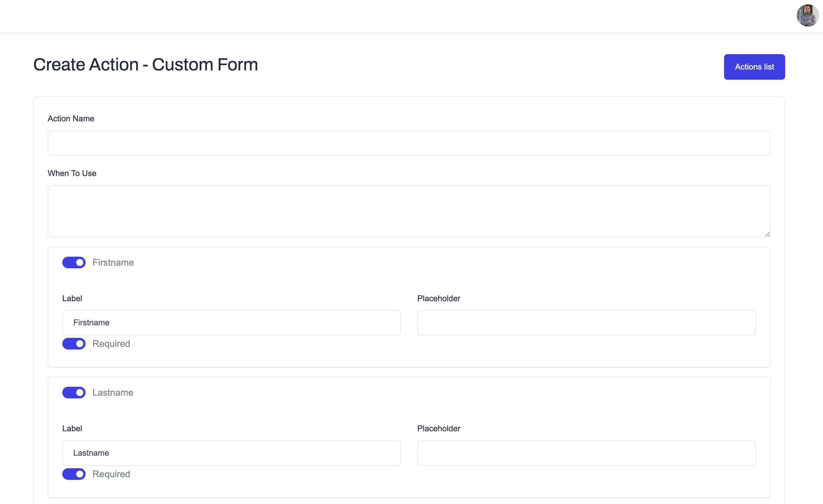
Task: Click the user profile avatar
Action: pyautogui.click(x=807, y=16)
